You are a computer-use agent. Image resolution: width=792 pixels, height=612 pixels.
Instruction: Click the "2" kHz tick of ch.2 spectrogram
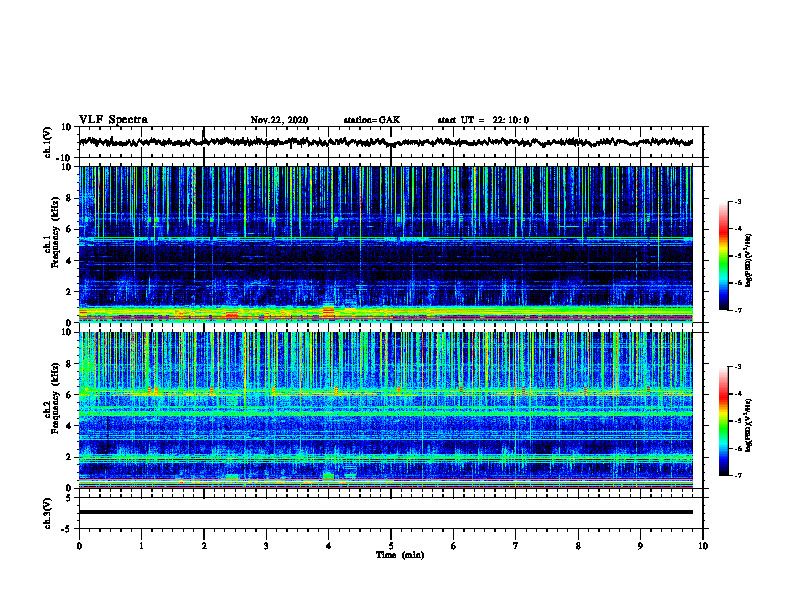(x=69, y=457)
